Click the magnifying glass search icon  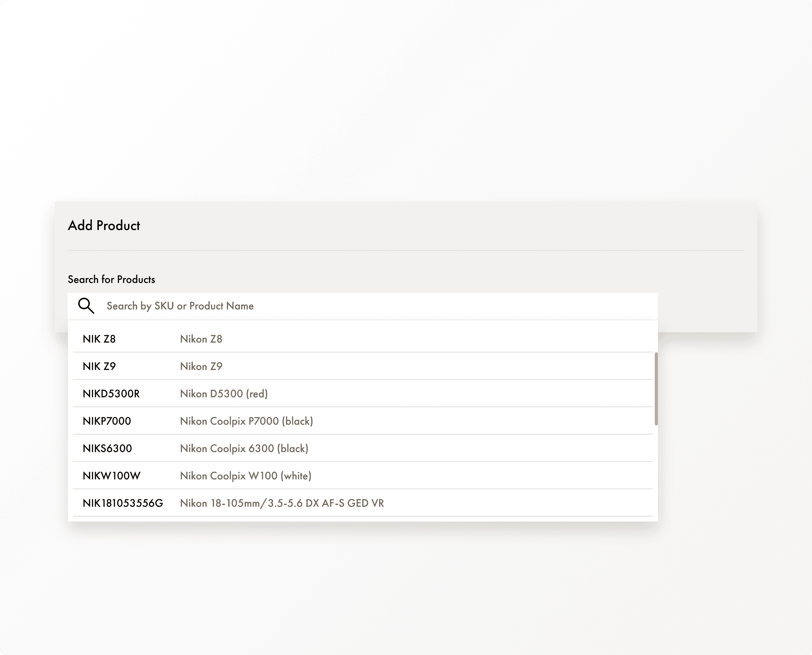coord(86,305)
